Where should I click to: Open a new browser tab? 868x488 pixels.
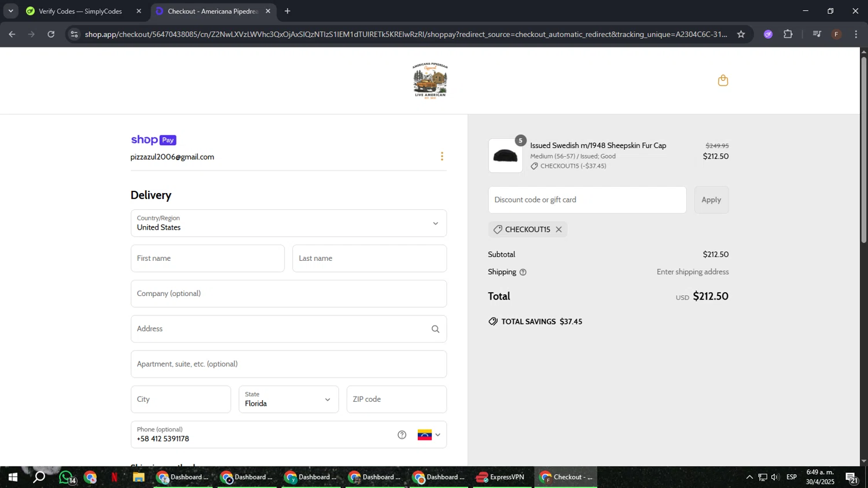pyautogui.click(x=288, y=11)
